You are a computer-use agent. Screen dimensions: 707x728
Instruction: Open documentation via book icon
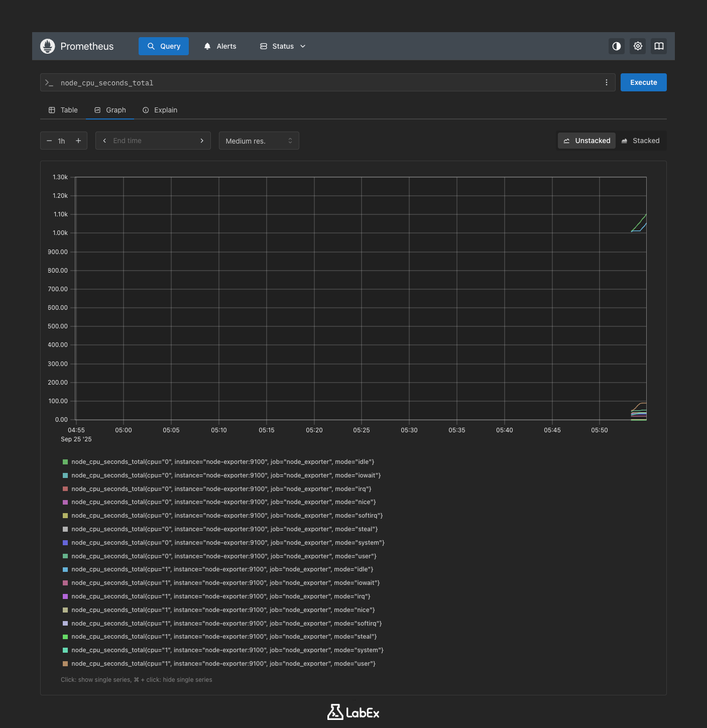[658, 46]
